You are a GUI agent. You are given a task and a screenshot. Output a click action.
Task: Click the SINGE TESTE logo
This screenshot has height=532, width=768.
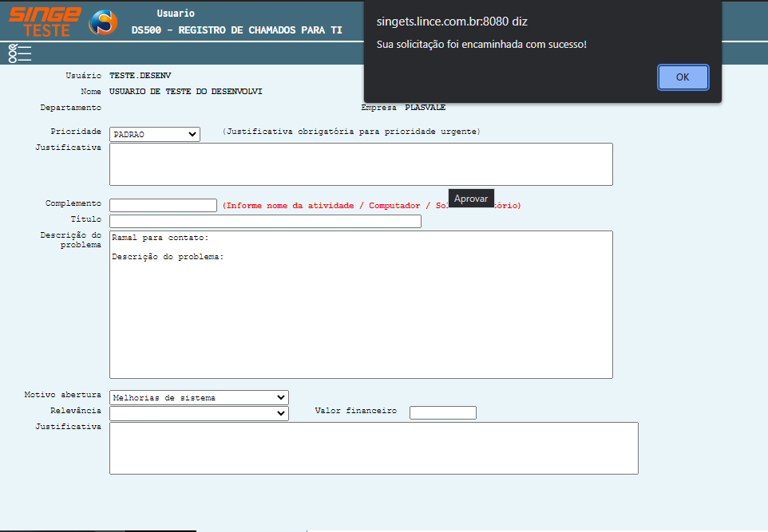click(45, 22)
